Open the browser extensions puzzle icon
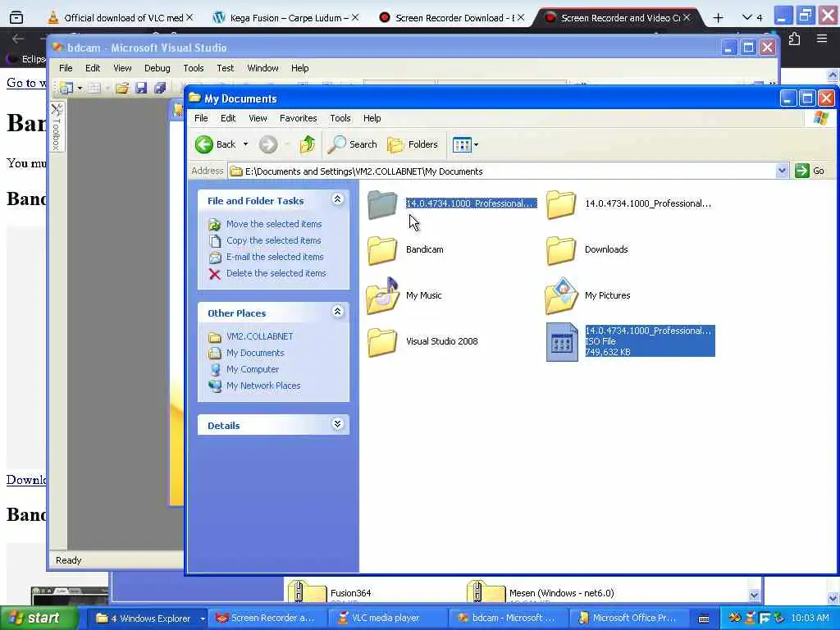The image size is (840, 630). coord(794,39)
